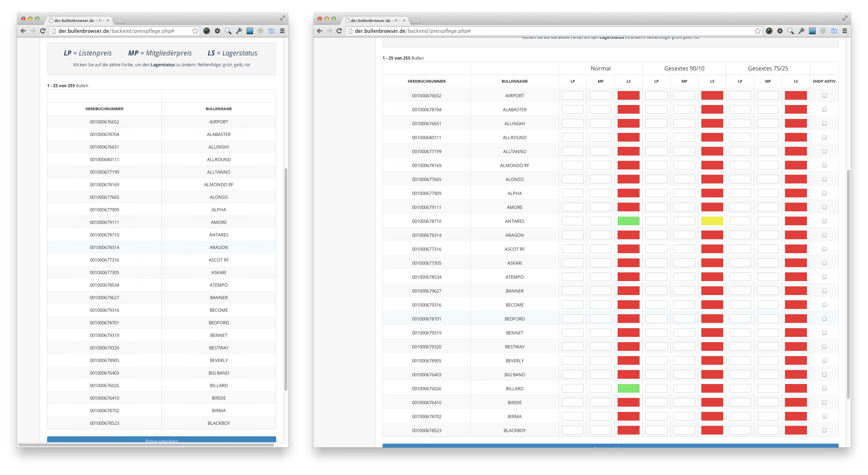Toggle the yellow Gesextes 90/10 LS swatch for ANTARES
This screenshot has height=475, width=868.
(x=712, y=221)
